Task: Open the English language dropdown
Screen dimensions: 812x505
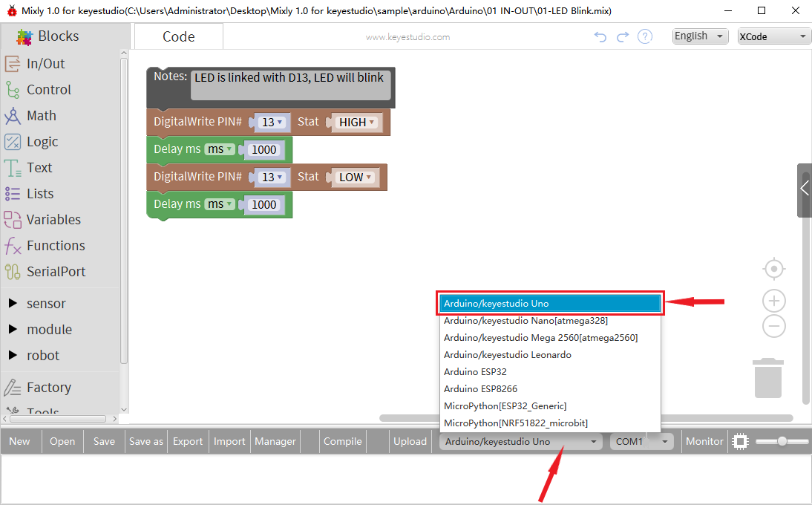Action: coord(700,36)
